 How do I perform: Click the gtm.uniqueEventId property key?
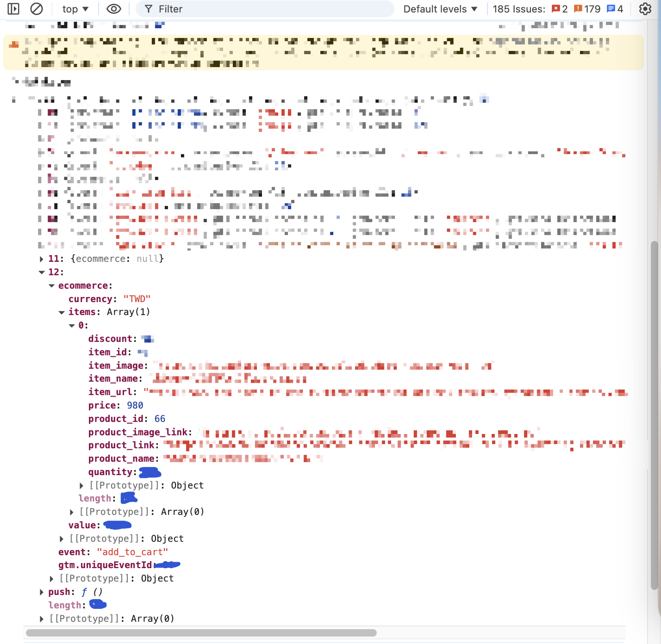point(105,565)
